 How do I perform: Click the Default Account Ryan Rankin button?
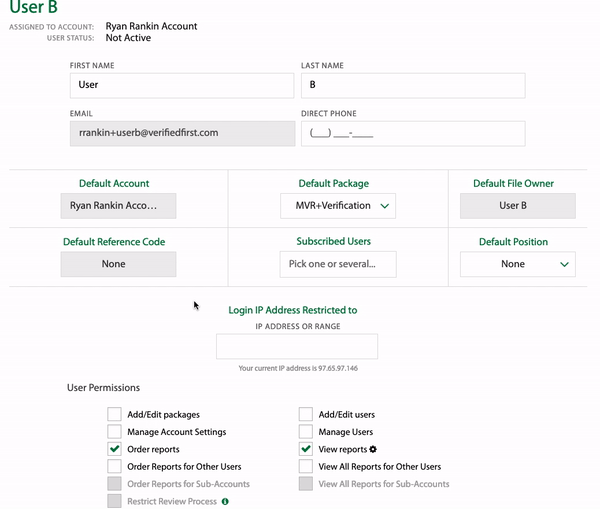(118, 206)
